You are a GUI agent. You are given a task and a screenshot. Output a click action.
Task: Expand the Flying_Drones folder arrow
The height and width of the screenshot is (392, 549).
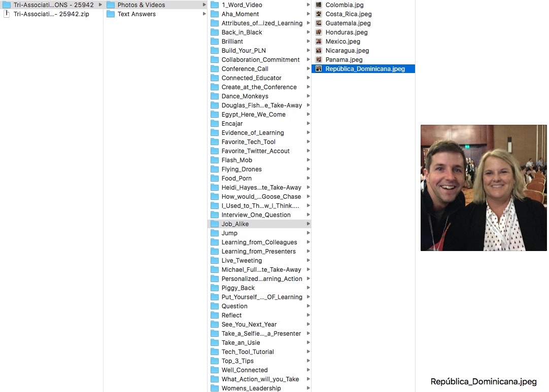308,169
